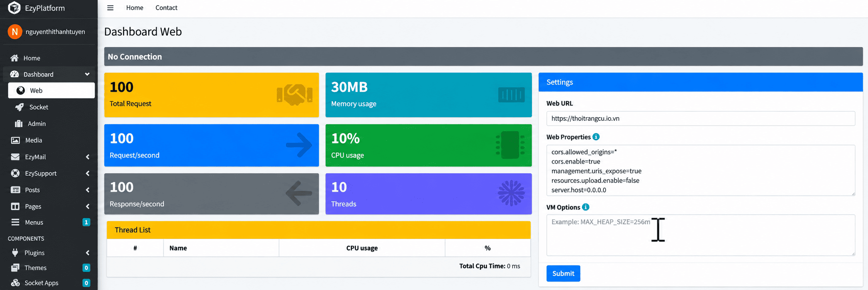The image size is (868, 290).
Task: Click the Web Properties info icon
Action: (596, 137)
